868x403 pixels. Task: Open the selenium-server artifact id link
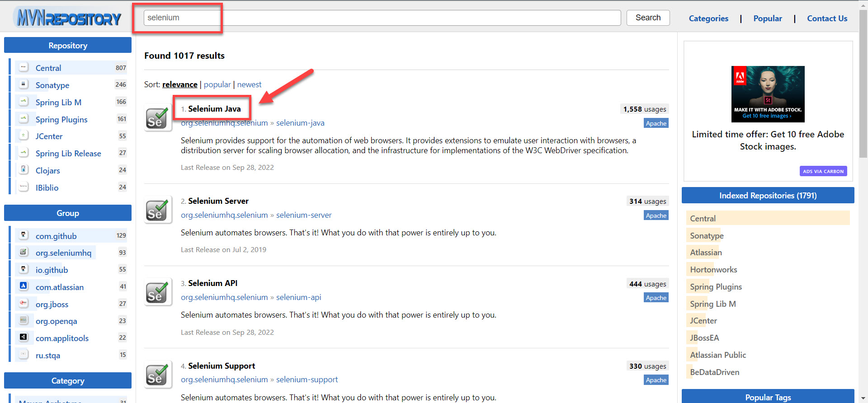click(x=304, y=215)
